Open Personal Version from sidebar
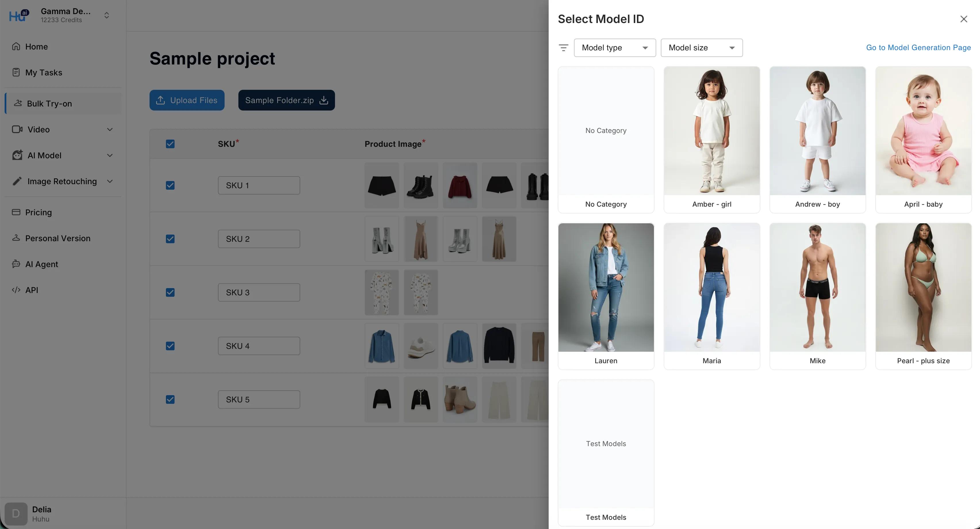Image resolution: width=980 pixels, height=529 pixels. (63, 238)
